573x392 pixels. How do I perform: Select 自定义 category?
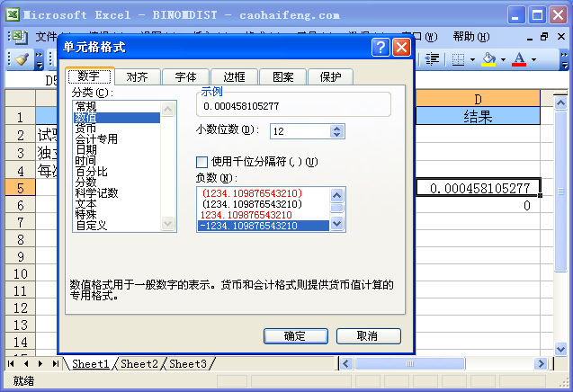point(117,226)
